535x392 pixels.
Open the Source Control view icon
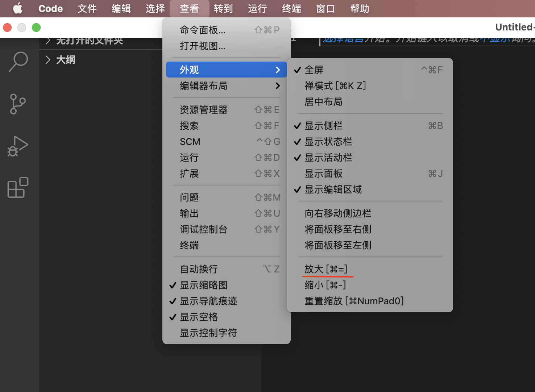(17, 104)
